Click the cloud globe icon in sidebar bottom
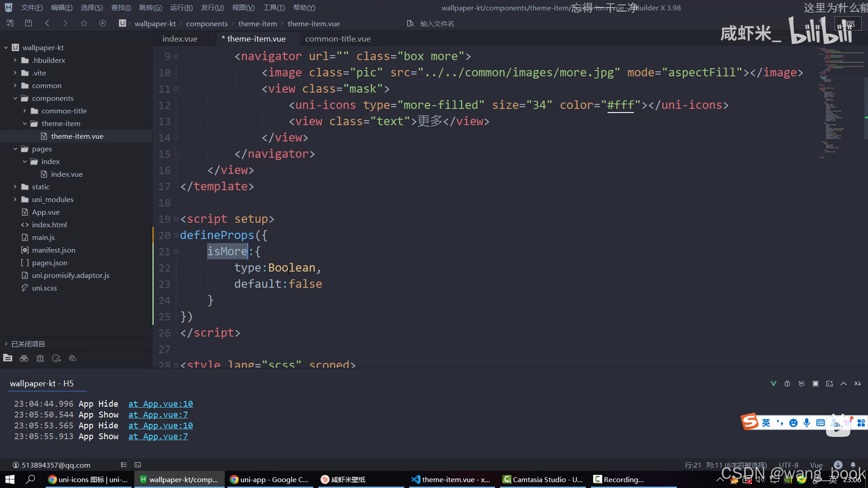Viewport: 868px width, 488px height. 73,358
